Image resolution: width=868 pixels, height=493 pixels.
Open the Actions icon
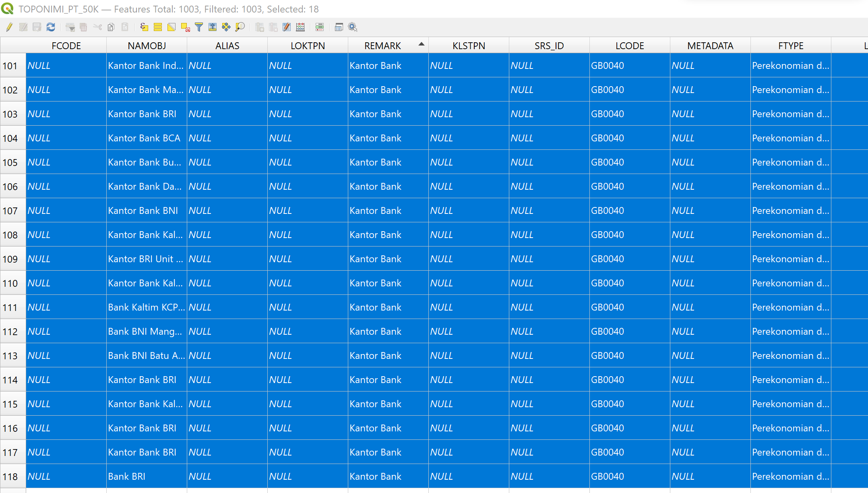point(353,27)
